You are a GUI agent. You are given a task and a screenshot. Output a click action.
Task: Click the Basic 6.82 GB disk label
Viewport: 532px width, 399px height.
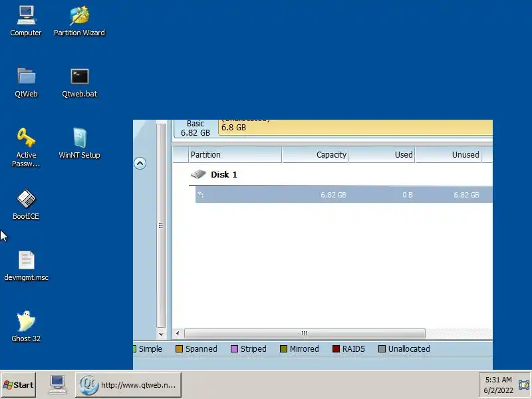point(196,128)
